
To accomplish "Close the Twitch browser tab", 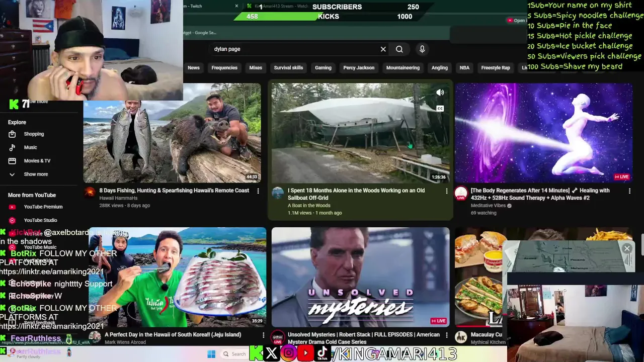I will tap(236, 6).
